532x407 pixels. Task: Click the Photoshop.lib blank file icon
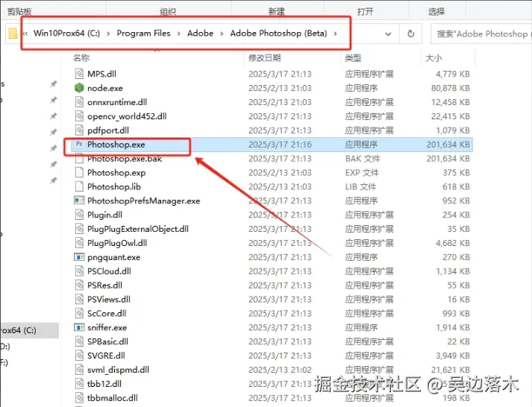[79, 186]
